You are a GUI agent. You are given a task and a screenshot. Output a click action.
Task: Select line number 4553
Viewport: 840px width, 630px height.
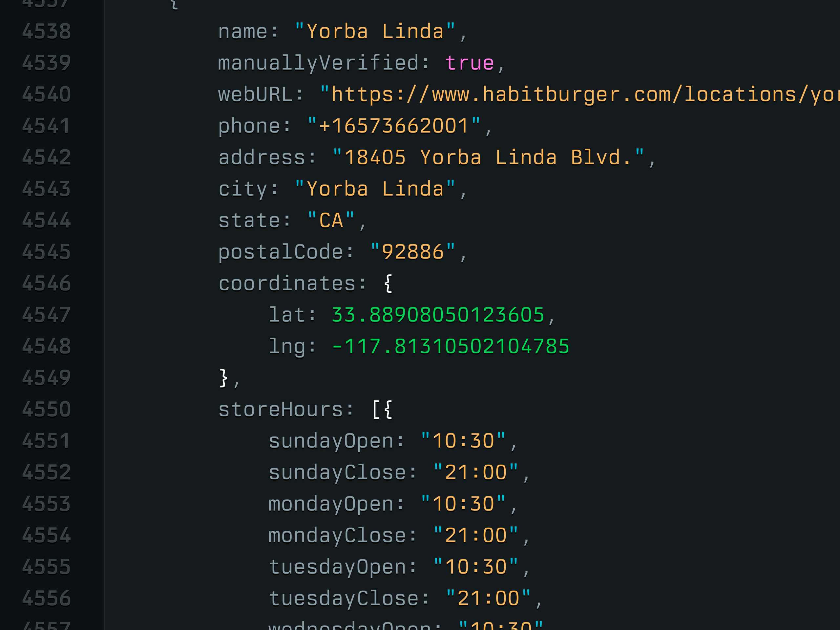[x=46, y=504]
